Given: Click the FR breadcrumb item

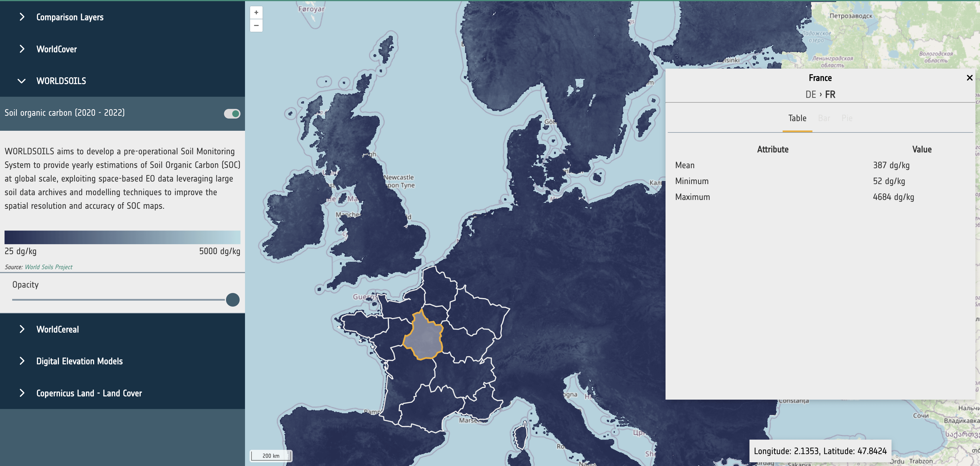Looking at the screenshot, I should coord(830,94).
